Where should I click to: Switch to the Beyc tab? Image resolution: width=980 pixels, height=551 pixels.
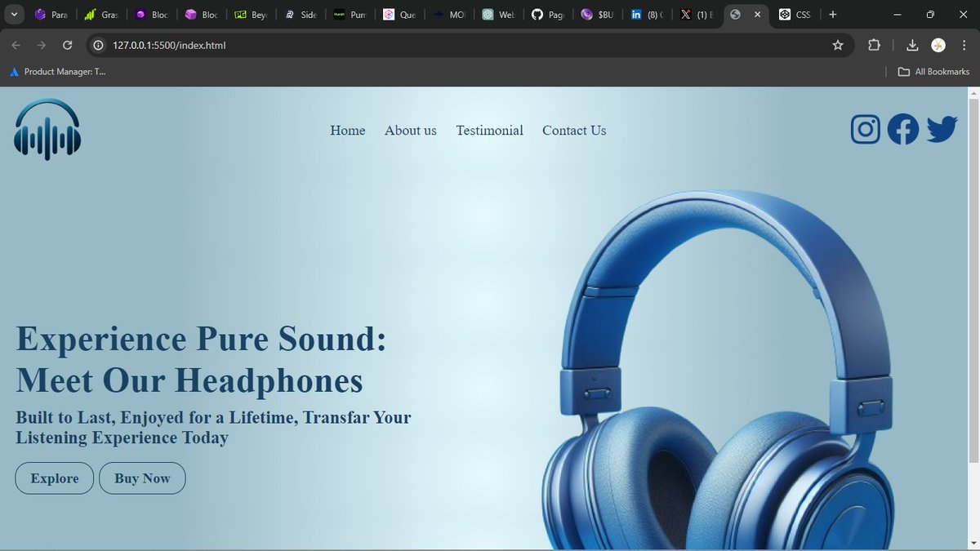pyautogui.click(x=250, y=15)
